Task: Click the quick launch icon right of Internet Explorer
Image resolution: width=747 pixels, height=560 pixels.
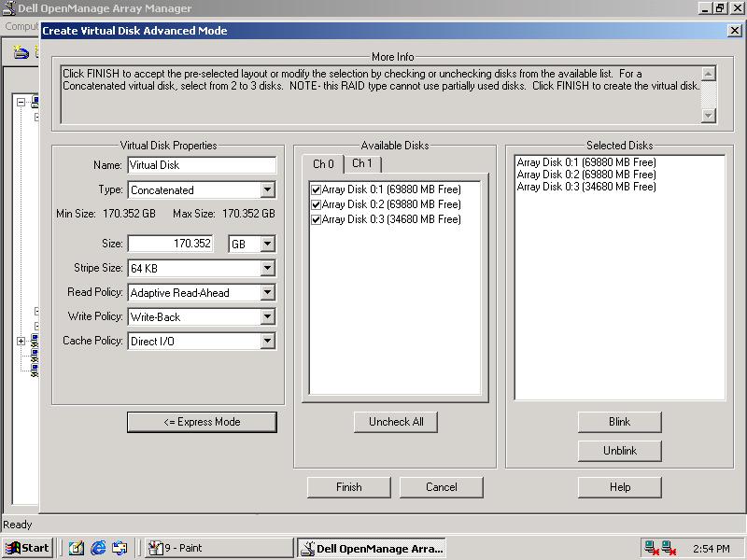Action: click(x=120, y=548)
